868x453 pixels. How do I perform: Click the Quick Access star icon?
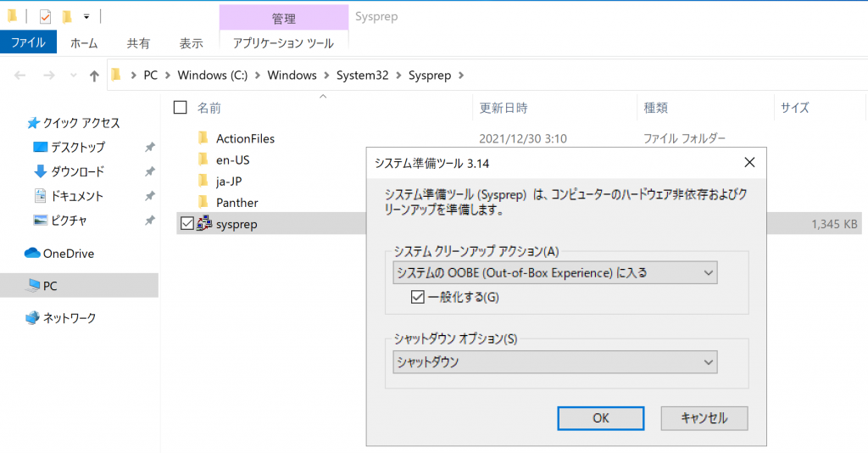(x=33, y=123)
